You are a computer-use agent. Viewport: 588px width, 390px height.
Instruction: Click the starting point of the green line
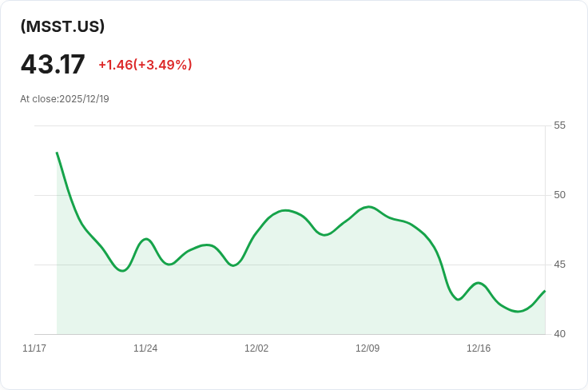click(x=57, y=153)
